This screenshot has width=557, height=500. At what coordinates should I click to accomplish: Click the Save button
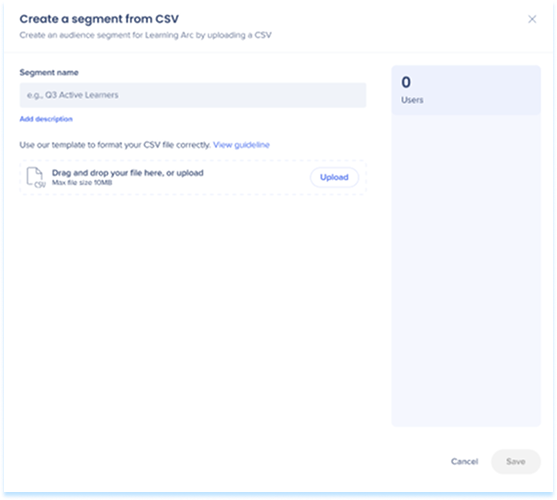[516, 461]
